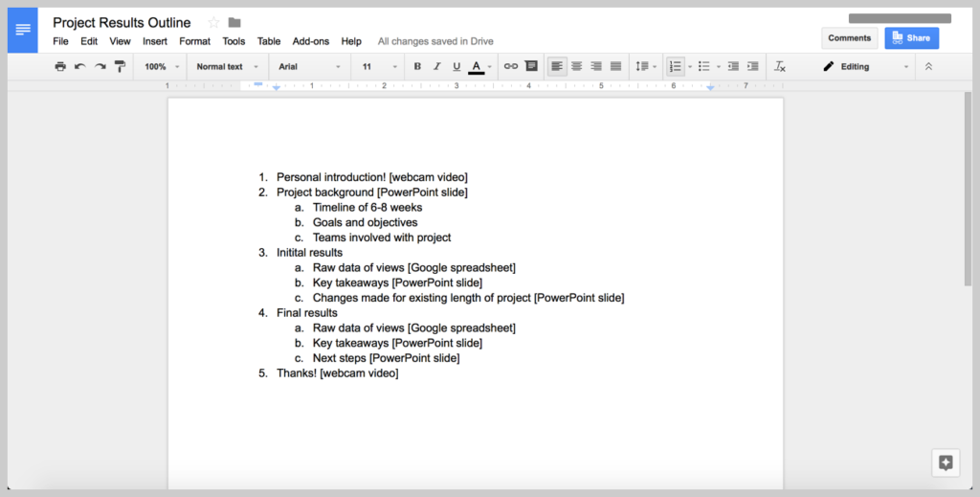Click the blue Share button
The height and width of the screenshot is (497, 980).
point(911,38)
